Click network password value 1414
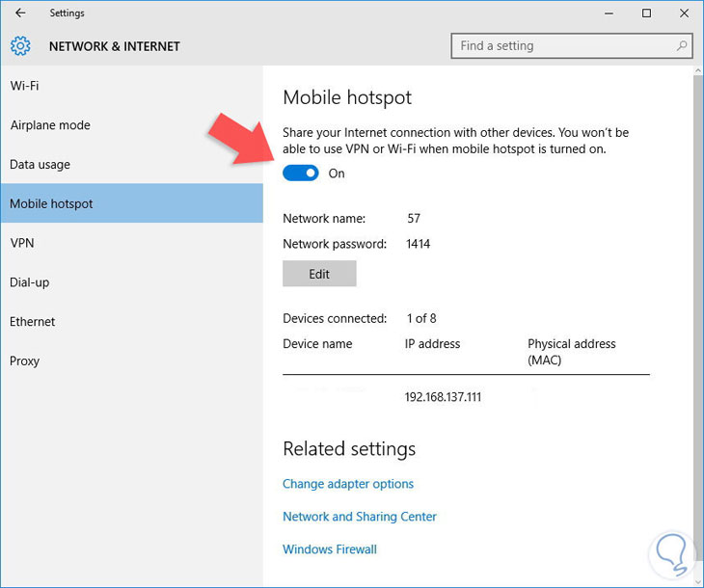 [418, 244]
